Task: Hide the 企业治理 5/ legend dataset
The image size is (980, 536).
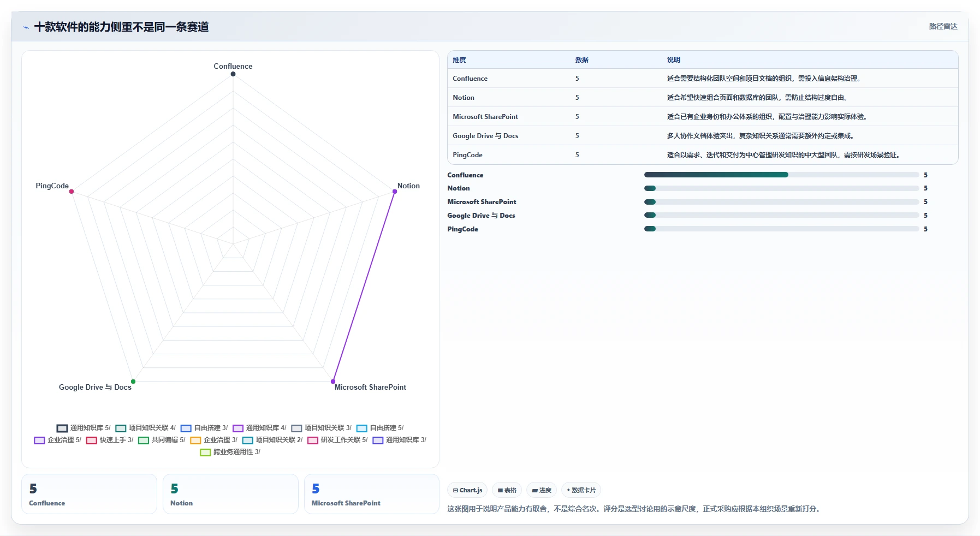Action: coord(58,440)
